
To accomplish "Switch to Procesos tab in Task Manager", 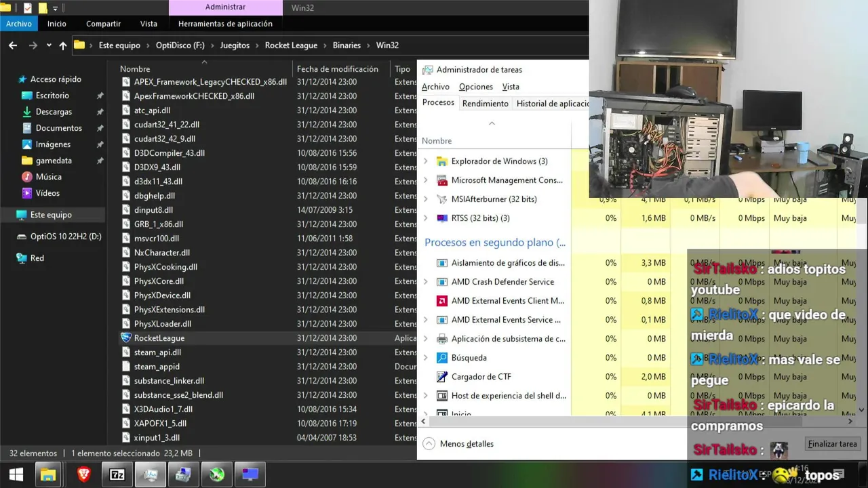I will coord(438,103).
